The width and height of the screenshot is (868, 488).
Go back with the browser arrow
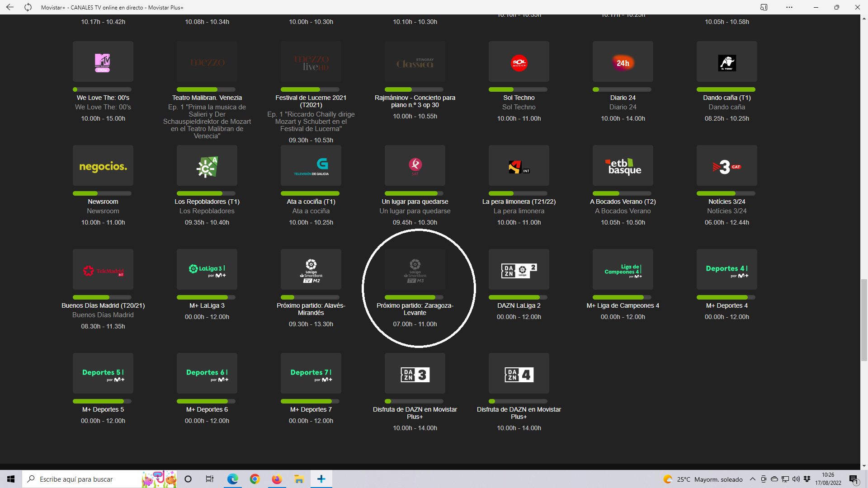10,7
